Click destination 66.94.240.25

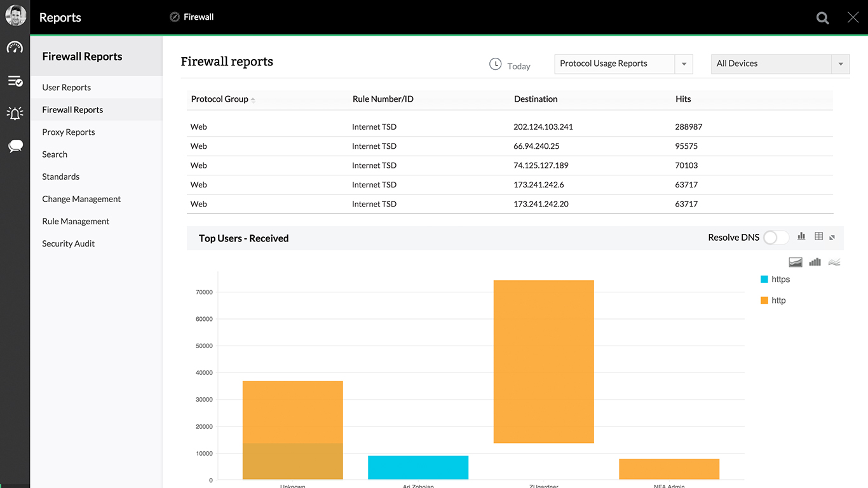pyautogui.click(x=536, y=146)
